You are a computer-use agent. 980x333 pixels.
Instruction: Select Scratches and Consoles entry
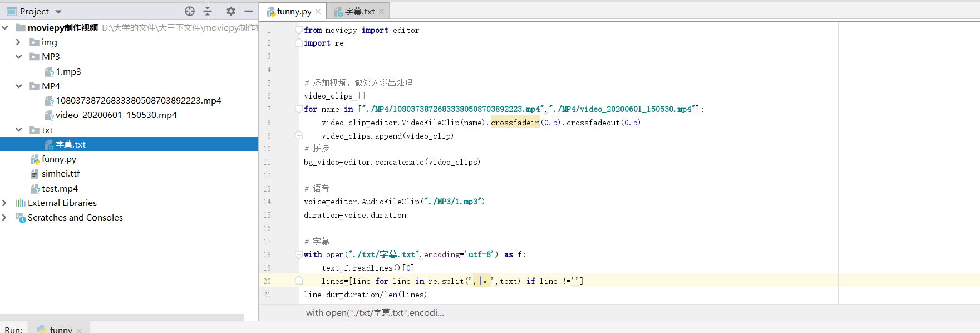point(75,217)
